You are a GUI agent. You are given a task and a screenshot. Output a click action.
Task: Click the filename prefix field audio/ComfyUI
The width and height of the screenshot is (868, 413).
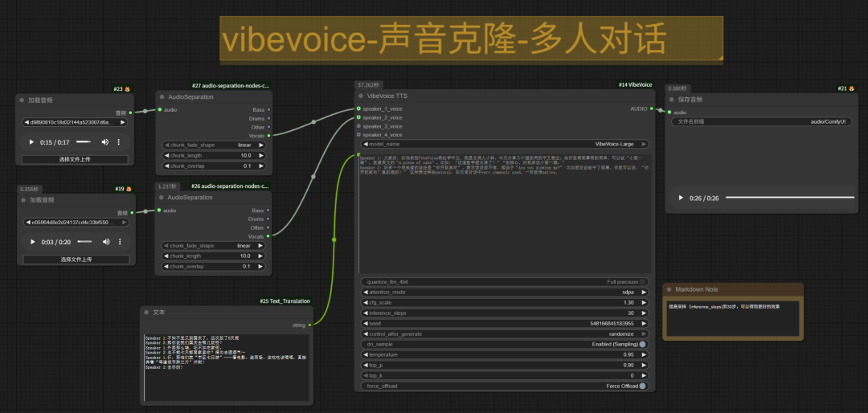coord(762,122)
